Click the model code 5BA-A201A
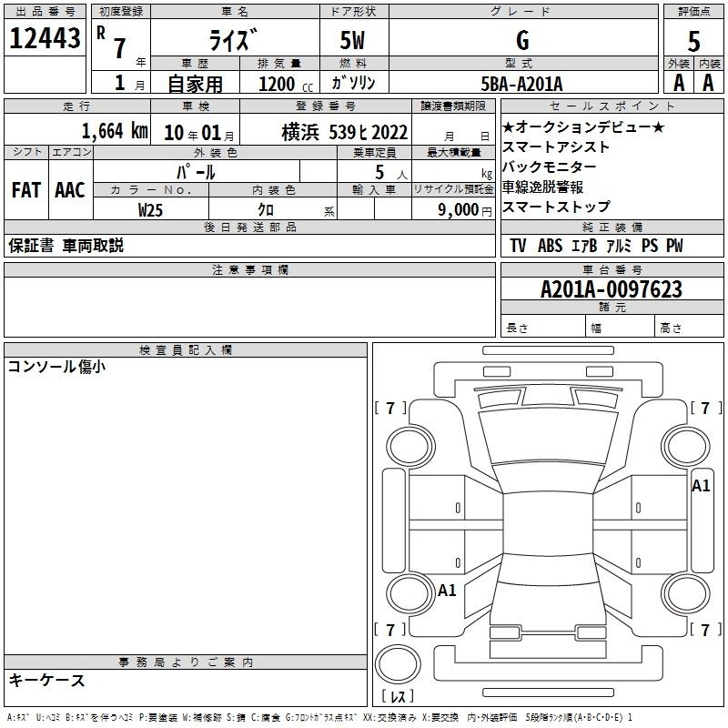This screenshot has width=728, height=728. click(522, 84)
